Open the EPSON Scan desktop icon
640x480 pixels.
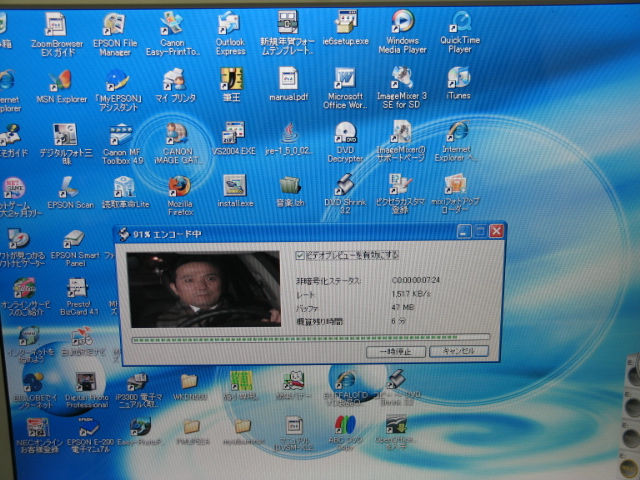point(68,187)
